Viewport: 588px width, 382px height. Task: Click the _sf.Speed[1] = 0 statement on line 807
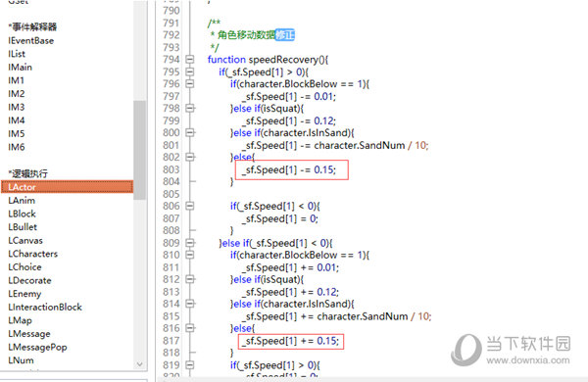coord(280,218)
